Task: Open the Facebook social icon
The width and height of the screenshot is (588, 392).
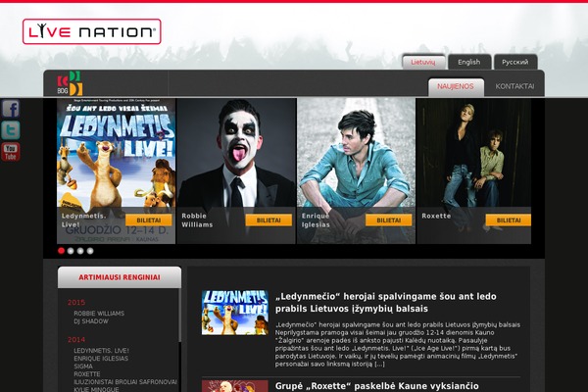Action: click(11, 109)
